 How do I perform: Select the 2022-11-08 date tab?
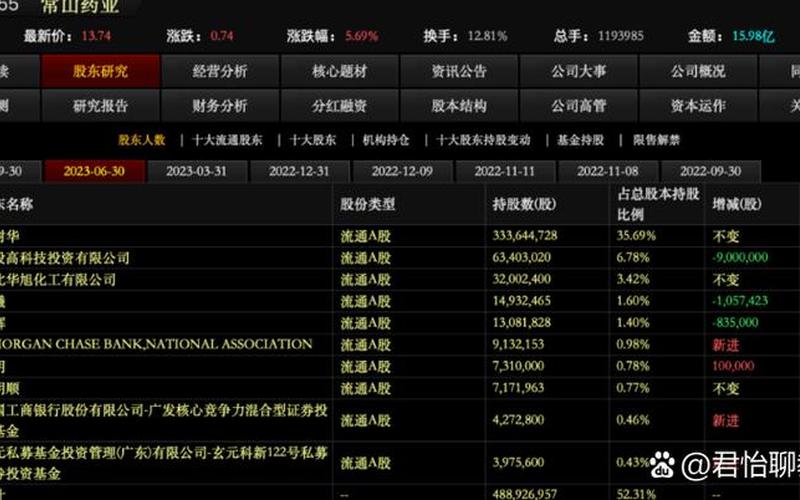click(x=608, y=171)
